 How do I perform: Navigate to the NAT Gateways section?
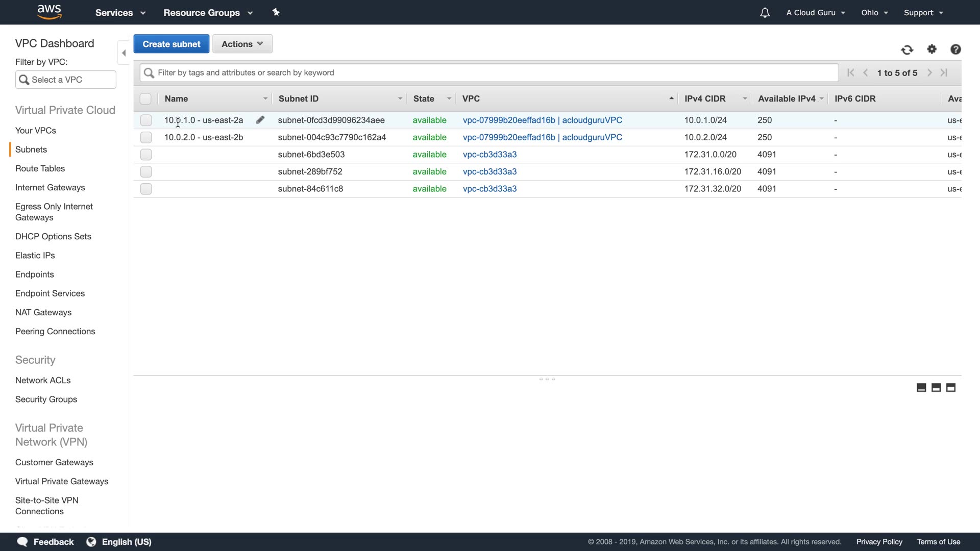[43, 312]
